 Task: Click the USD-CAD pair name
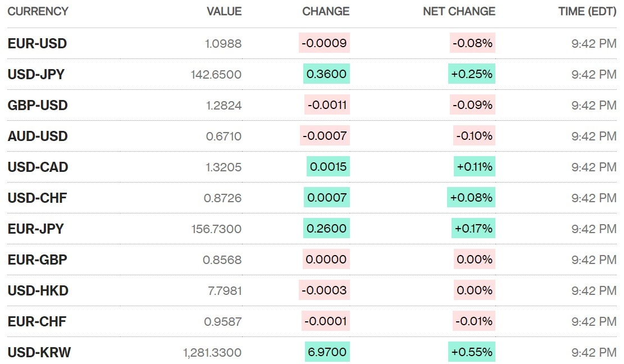point(38,167)
